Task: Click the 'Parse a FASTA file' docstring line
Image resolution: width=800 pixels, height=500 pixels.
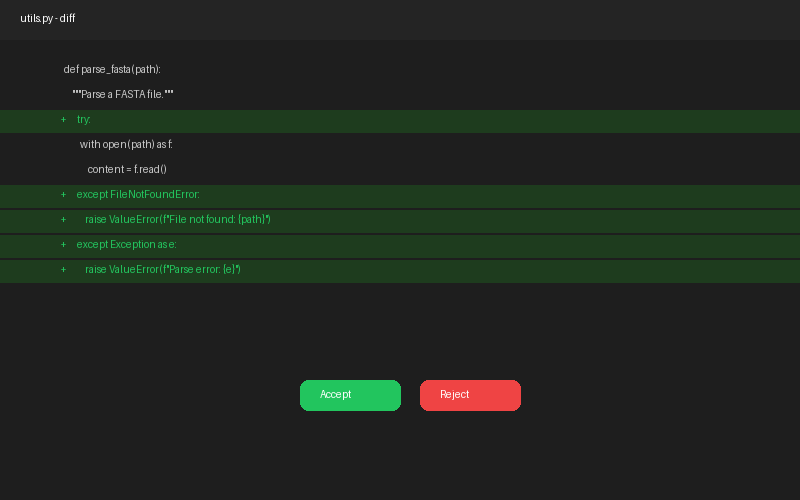Action: tap(123, 95)
